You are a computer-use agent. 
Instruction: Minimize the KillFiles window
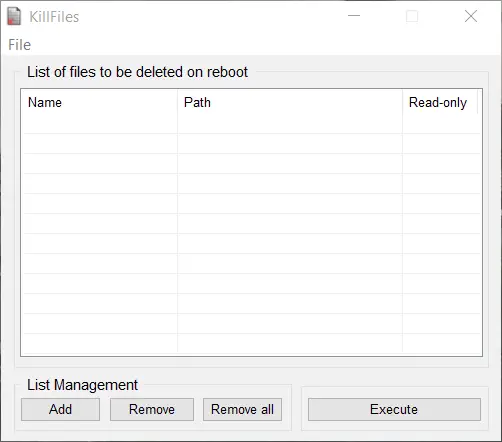click(x=354, y=16)
